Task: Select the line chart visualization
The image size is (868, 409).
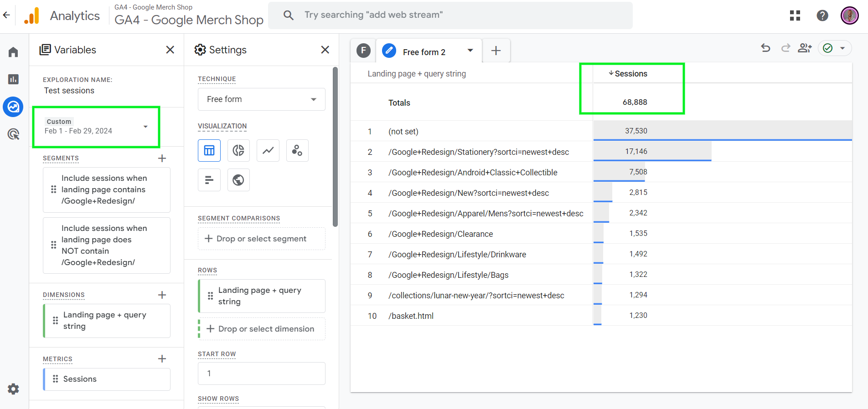Action: 268,150
